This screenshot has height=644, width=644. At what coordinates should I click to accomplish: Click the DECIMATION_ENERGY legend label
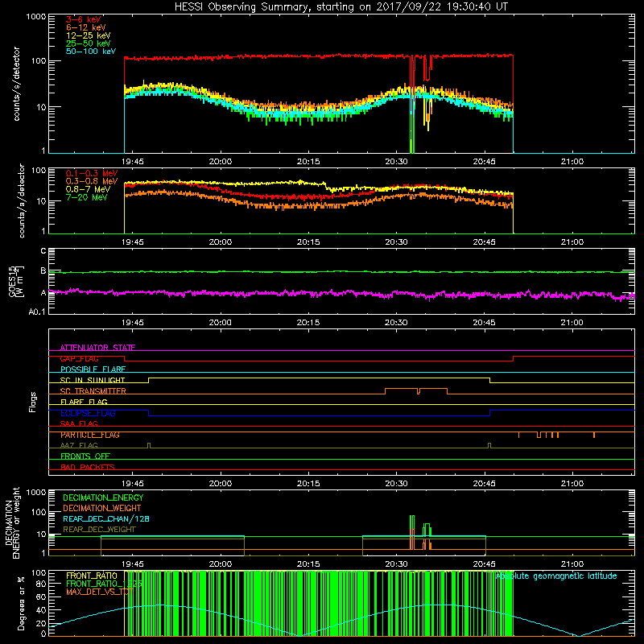[103, 497]
